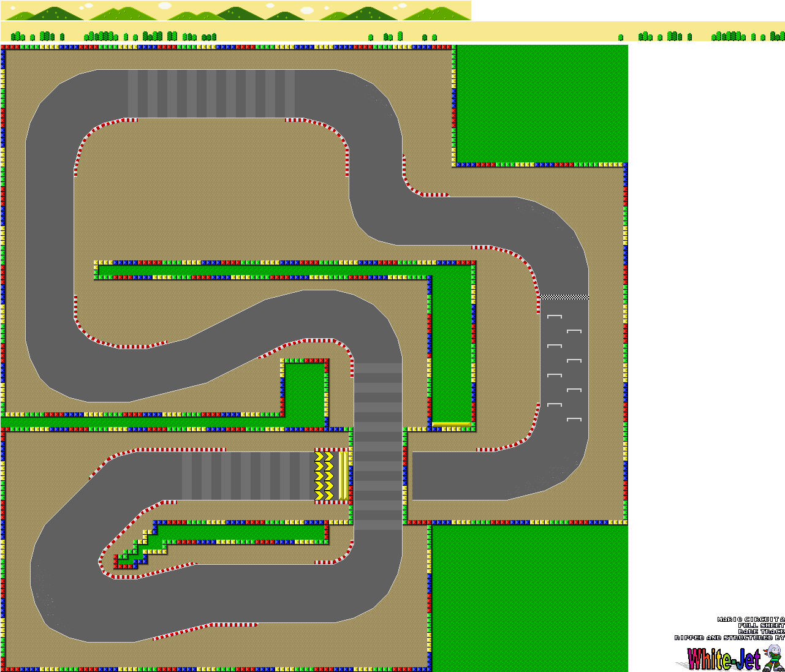Click the 'FULL SHEET' text line
The width and height of the screenshot is (785, 672).
762,626
